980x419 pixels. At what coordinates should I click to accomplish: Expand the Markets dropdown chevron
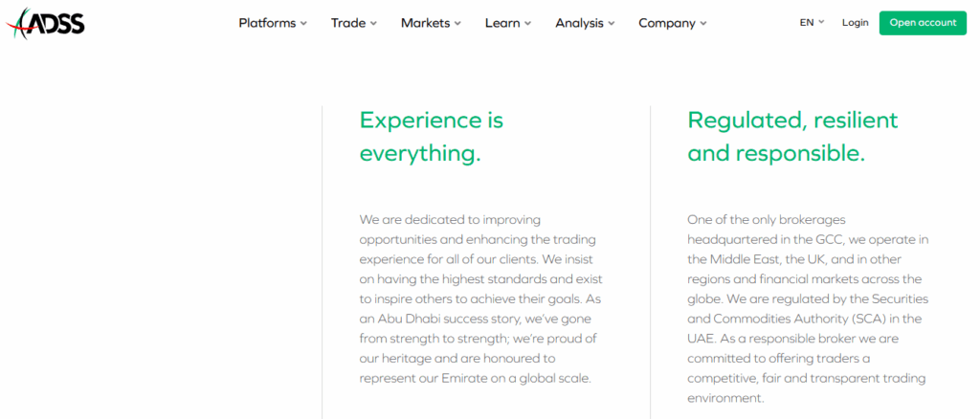click(457, 24)
